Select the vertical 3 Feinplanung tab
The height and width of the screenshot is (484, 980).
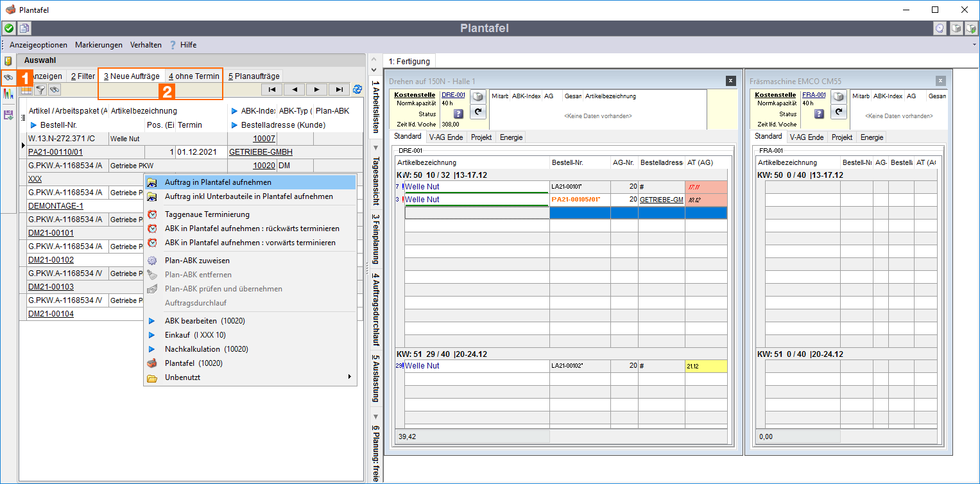pos(375,239)
